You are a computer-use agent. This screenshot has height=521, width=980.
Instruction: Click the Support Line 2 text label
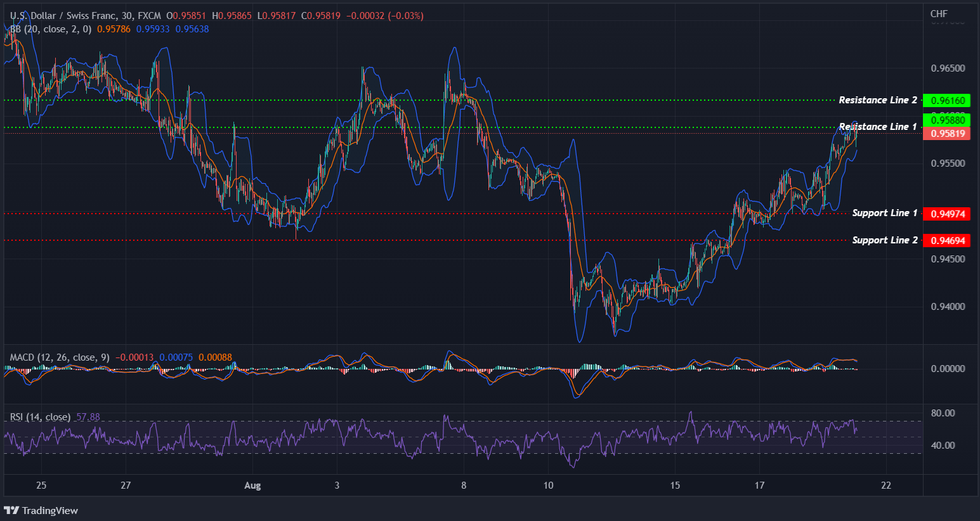click(x=884, y=240)
